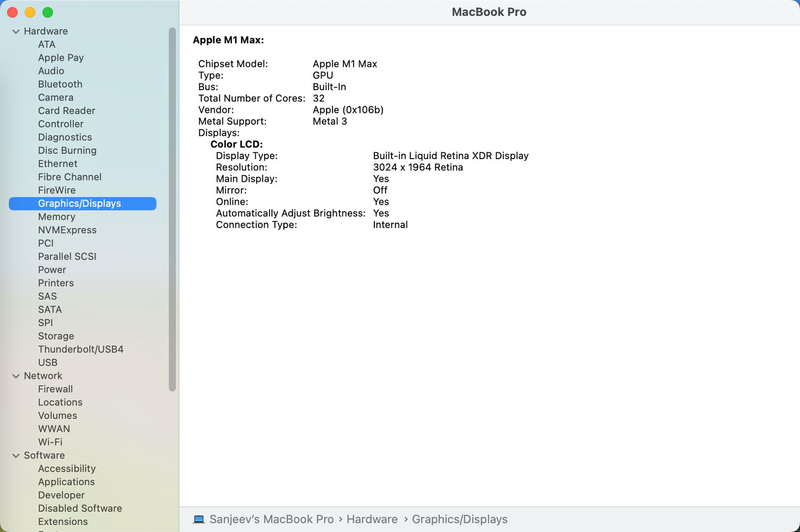Select SATA in the sidebar

[x=50, y=310]
